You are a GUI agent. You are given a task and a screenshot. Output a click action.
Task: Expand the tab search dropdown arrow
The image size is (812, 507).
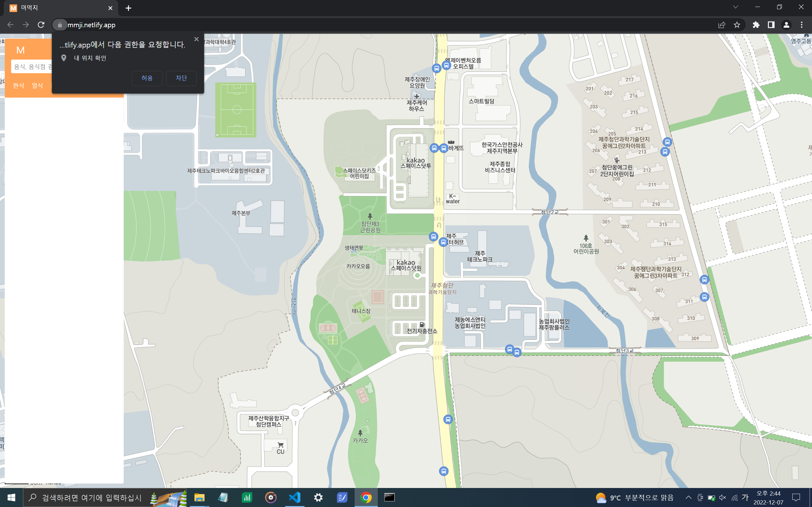(736, 7)
